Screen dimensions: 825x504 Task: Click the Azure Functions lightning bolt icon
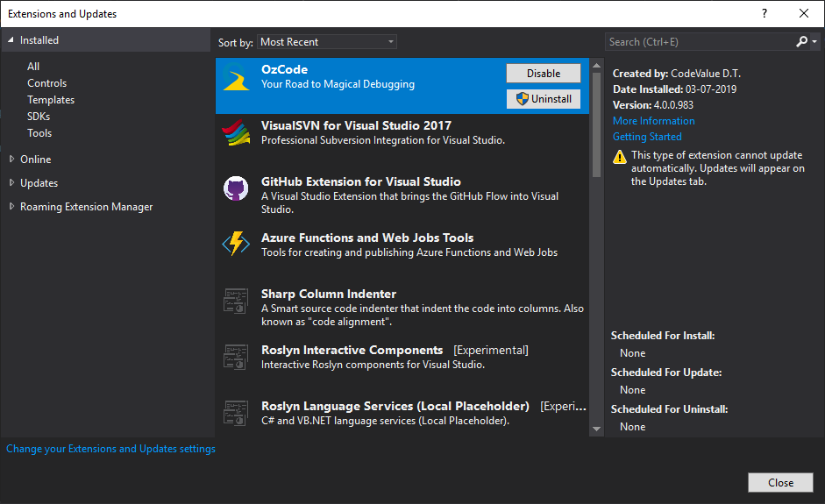click(x=236, y=244)
